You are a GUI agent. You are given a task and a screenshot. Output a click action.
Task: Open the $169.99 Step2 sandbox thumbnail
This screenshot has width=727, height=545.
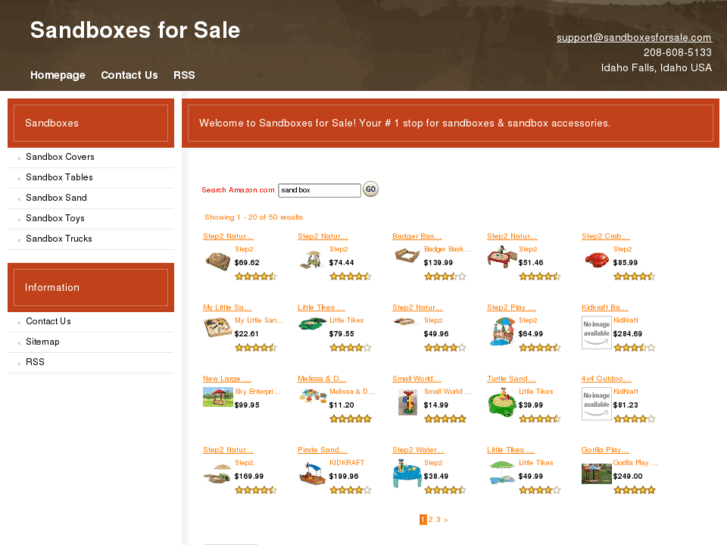pos(217,474)
